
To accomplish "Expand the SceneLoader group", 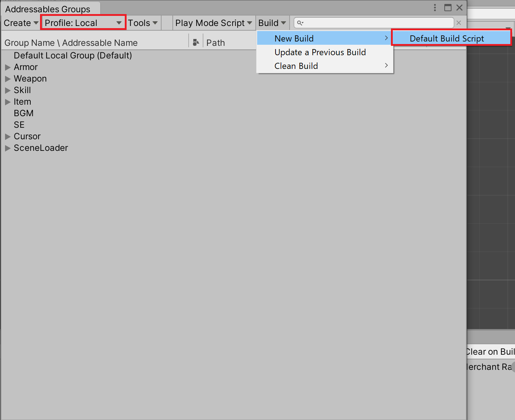I will 8,148.
